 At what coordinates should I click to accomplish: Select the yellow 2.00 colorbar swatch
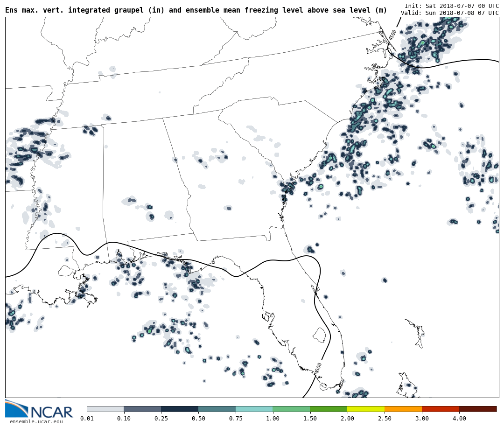[366, 409]
